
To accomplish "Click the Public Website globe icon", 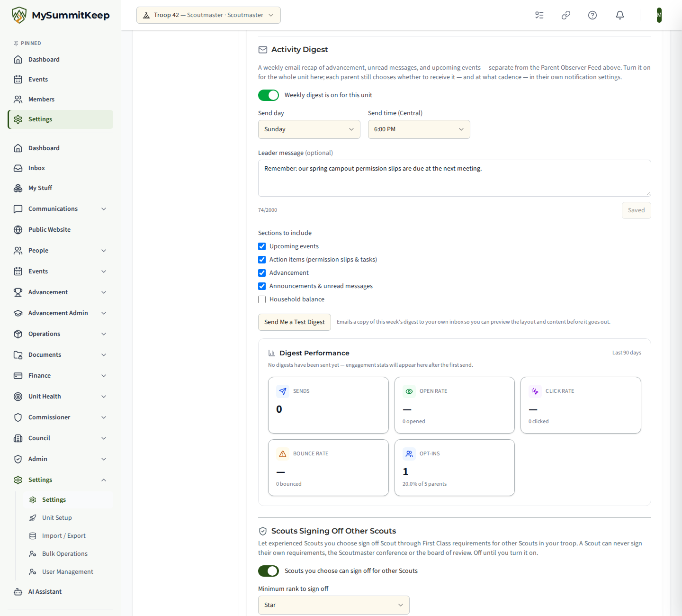I will coord(18,230).
